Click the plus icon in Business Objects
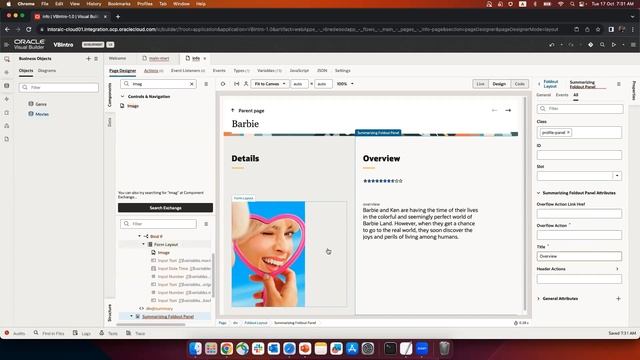 pos(88,59)
